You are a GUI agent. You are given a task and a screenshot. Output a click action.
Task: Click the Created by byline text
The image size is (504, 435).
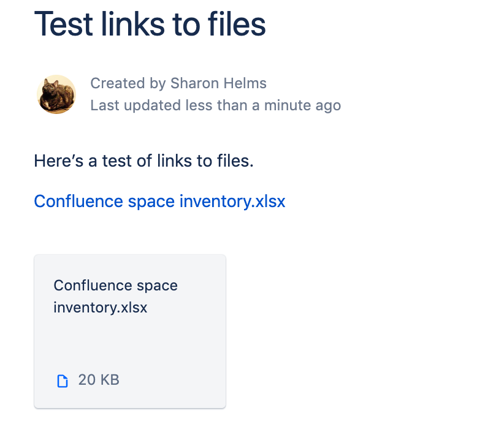[x=178, y=83]
